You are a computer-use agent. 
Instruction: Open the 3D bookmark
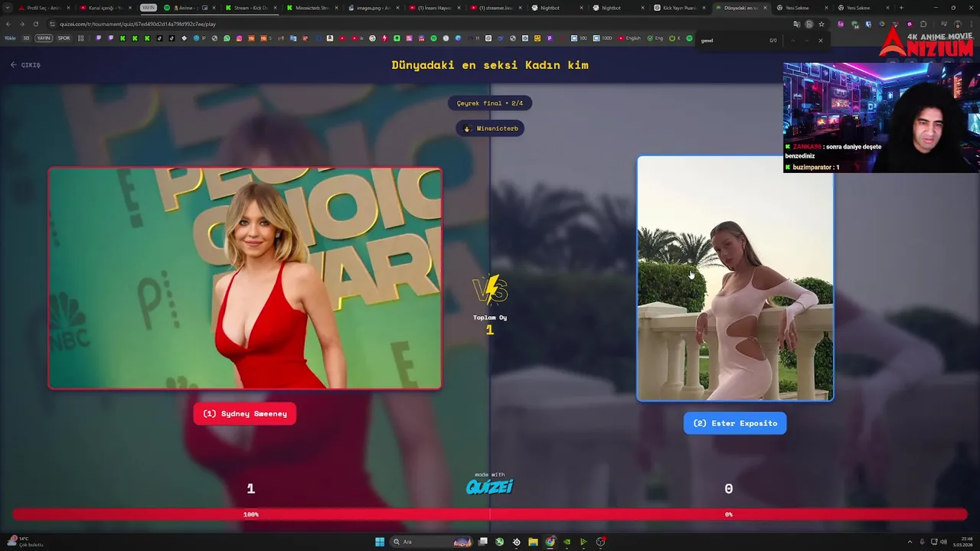[x=26, y=38]
